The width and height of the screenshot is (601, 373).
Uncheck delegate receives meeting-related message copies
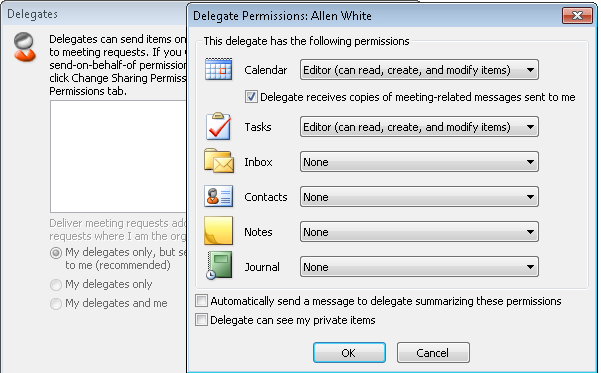[x=251, y=97]
